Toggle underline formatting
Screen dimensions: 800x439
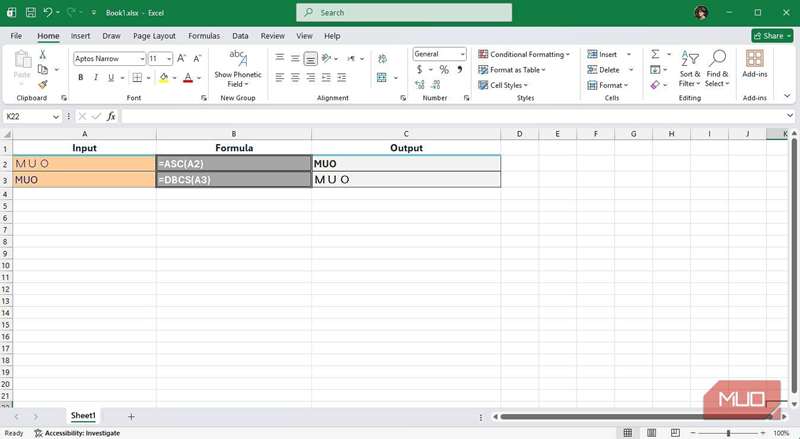click(110, 77)
